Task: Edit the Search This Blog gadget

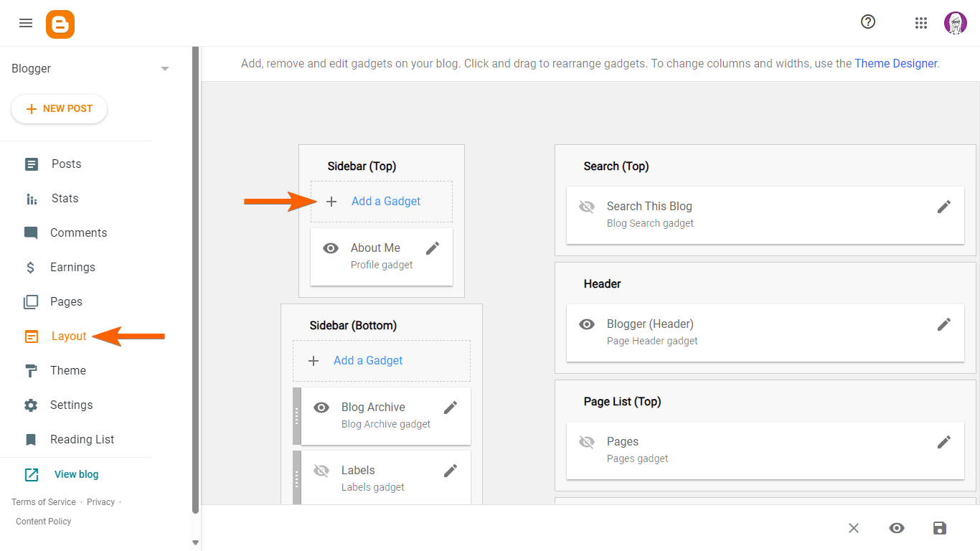Action: pos(944,207)
